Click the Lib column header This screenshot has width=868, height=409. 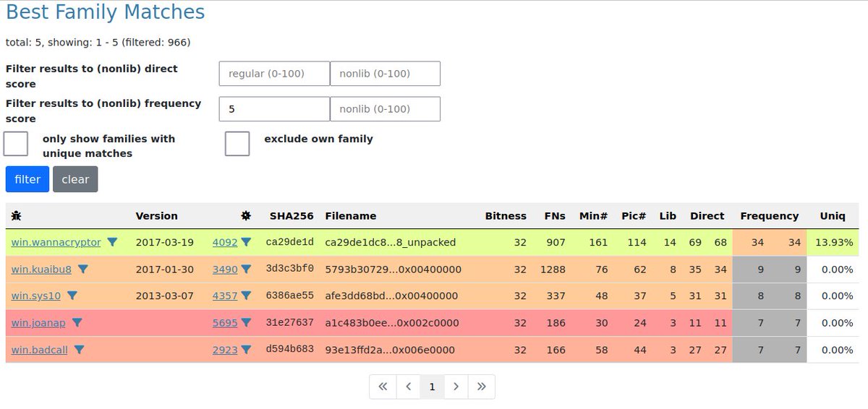pyautogui.click(x=668, y=215)
